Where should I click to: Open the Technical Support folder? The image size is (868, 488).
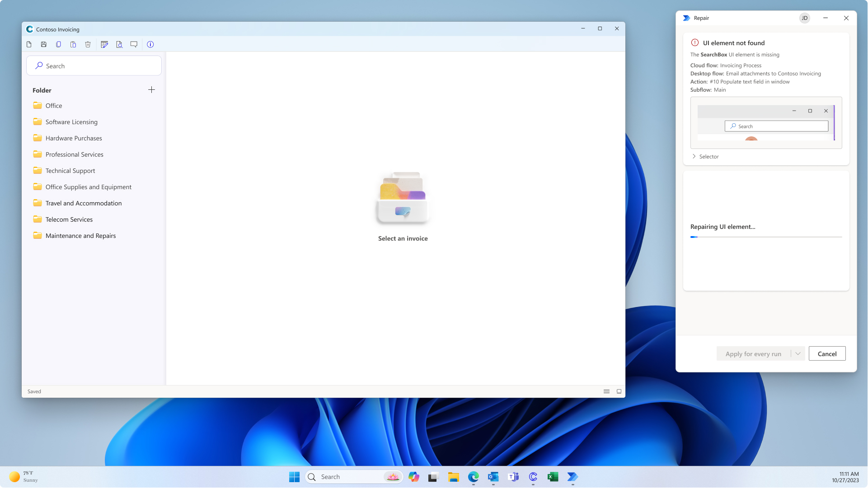[x=94, y=171]
